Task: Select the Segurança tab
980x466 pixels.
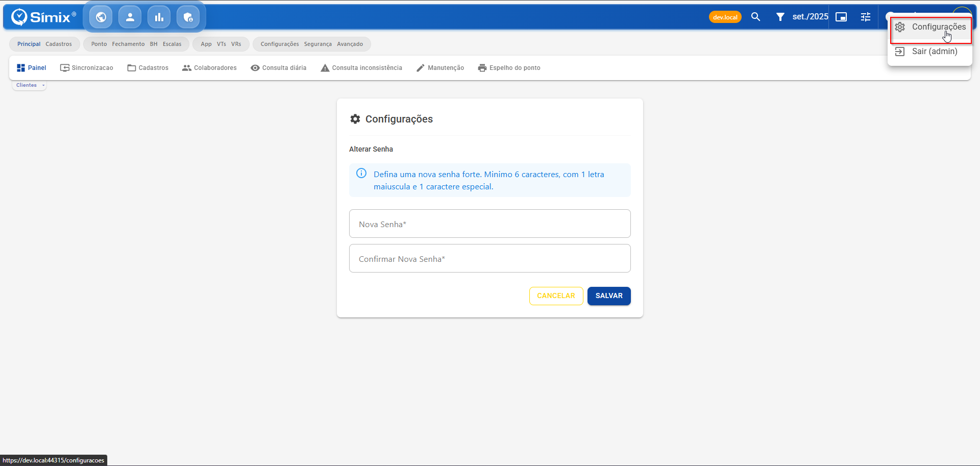Action: [x=318, y=44]
